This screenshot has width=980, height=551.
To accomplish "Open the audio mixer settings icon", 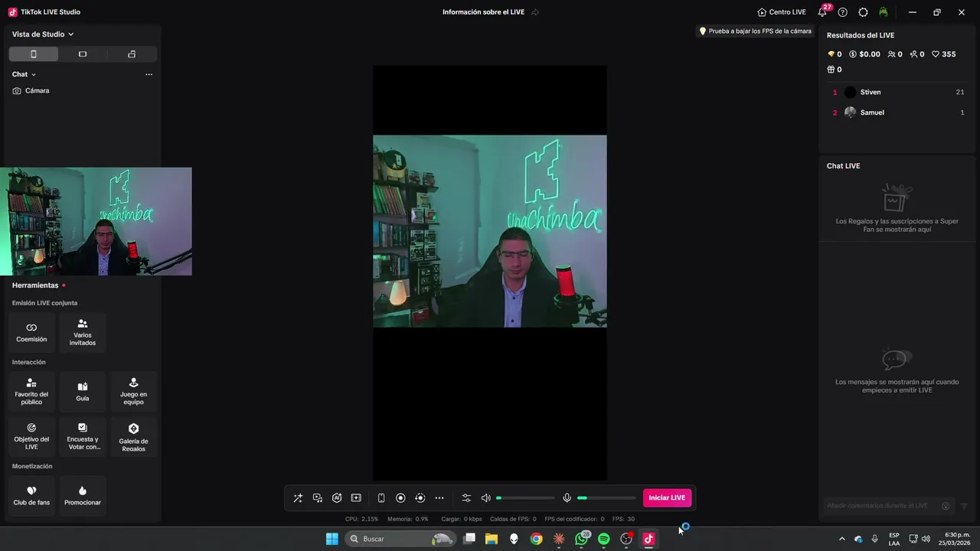I will (466, 498).
